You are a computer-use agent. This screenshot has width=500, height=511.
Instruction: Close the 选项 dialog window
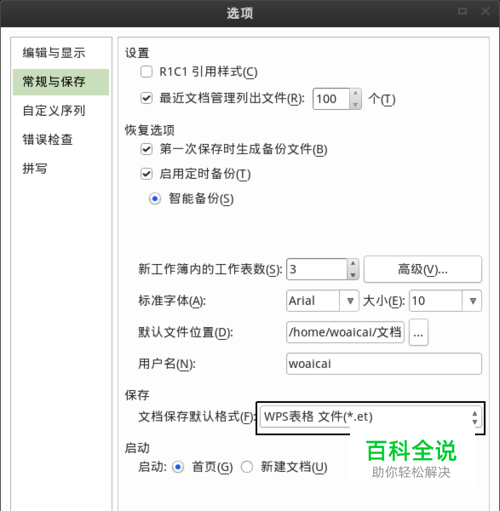(485, 12)
